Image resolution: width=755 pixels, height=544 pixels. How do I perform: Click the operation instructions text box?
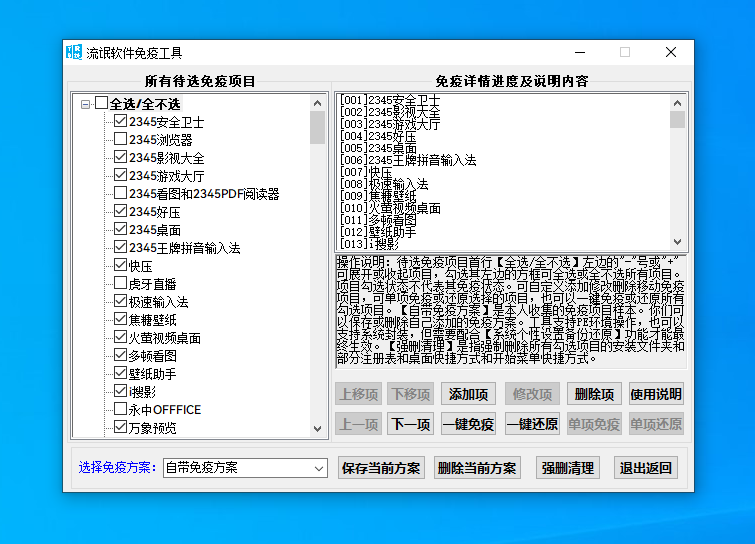tap(510, 311)
